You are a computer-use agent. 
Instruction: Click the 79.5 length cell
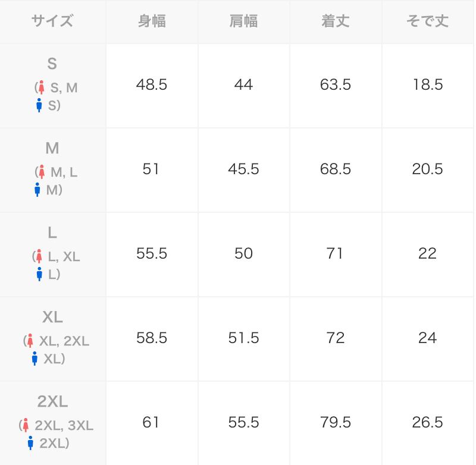(x=336, y=423)
